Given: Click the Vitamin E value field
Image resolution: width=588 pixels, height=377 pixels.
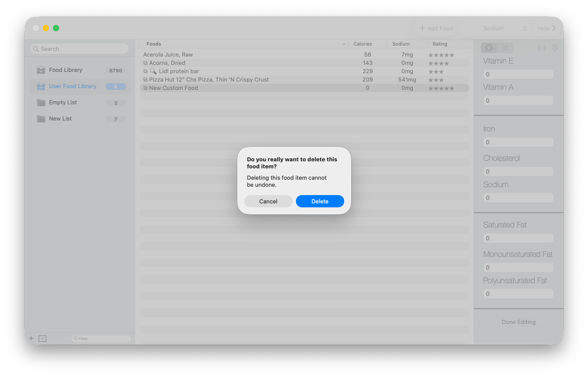Looking at the screenshot, I should [x=518, y=74].
